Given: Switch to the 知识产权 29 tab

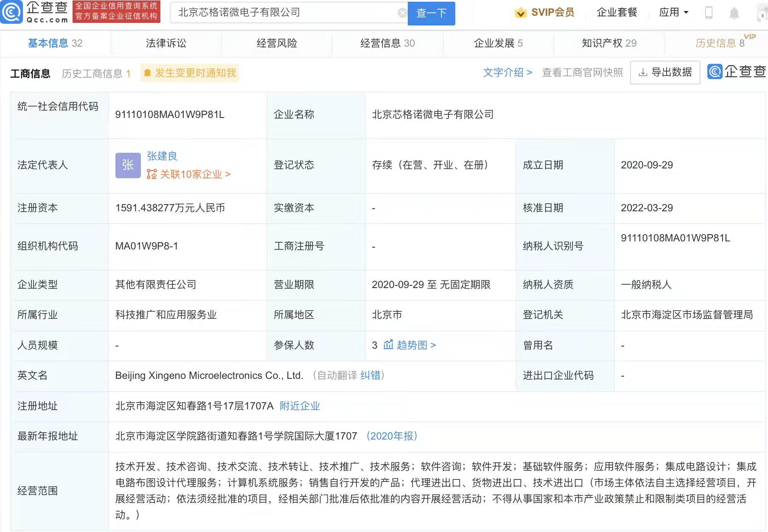Looking at the screenshot, I should click(x=609, y=43).
